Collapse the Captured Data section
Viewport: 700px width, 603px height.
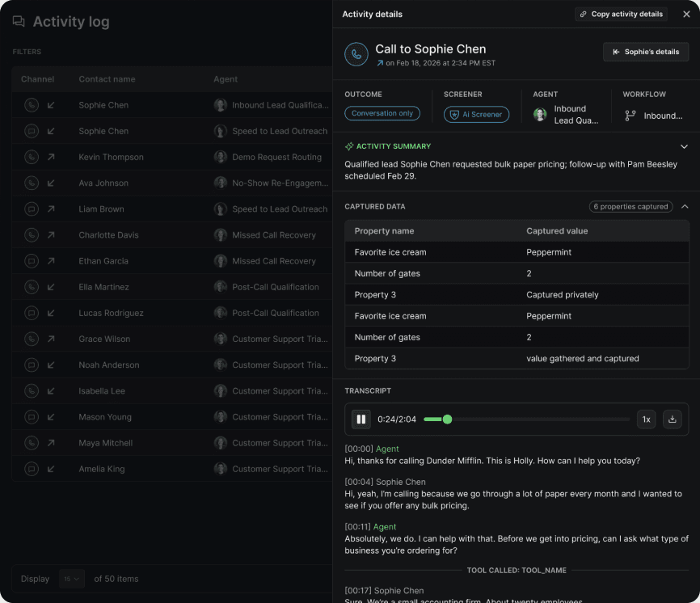pos(685,207)
